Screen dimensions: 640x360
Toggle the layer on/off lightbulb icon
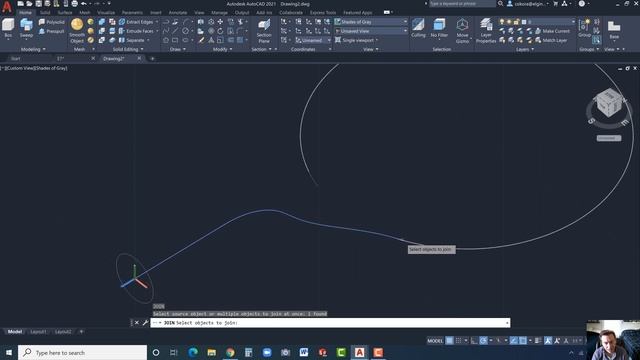click(x=502, y=22)
